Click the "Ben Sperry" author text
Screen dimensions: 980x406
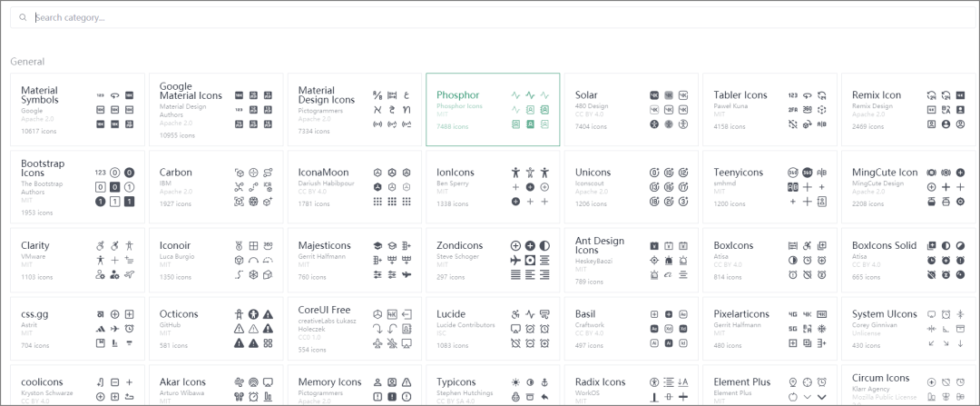pyautogui.click(x=453, y=183)
